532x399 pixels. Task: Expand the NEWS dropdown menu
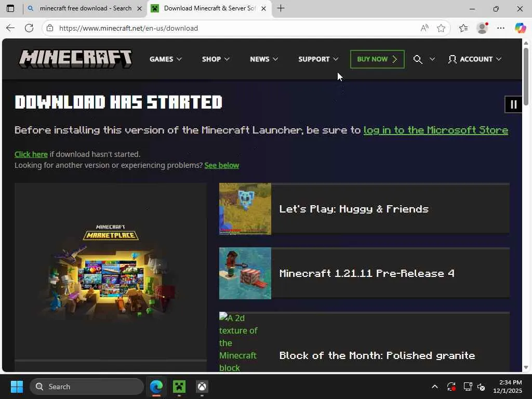(x=264, y=59)
